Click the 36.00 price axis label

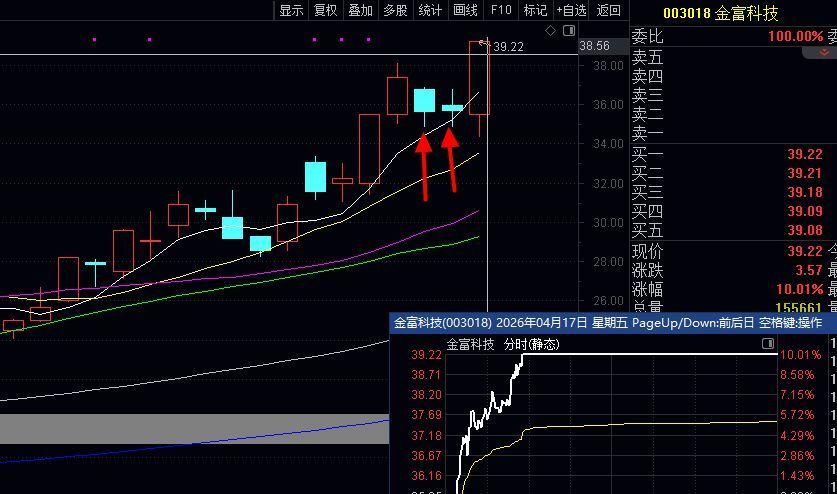coord(609,105)
